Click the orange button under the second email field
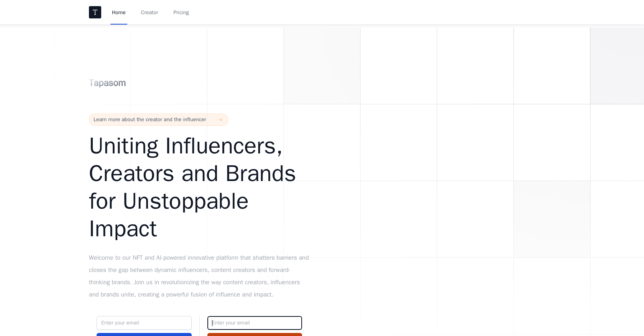Screen dimensions: 644x336 (x=255, y=334)
